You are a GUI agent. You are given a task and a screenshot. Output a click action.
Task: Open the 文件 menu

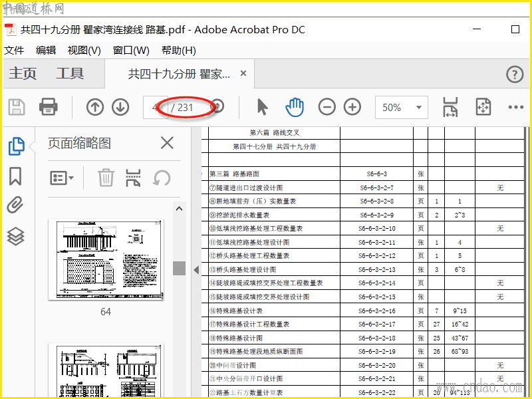click(14, 51)
